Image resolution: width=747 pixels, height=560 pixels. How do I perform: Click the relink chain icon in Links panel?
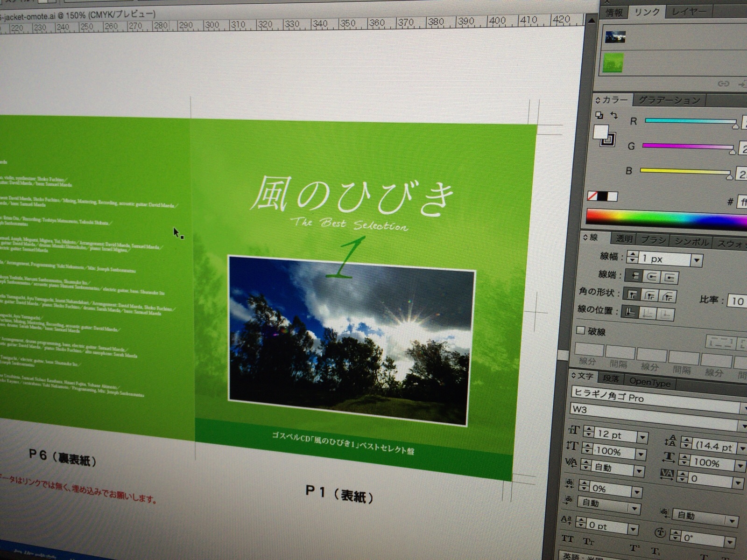click(x=723, y=84)
